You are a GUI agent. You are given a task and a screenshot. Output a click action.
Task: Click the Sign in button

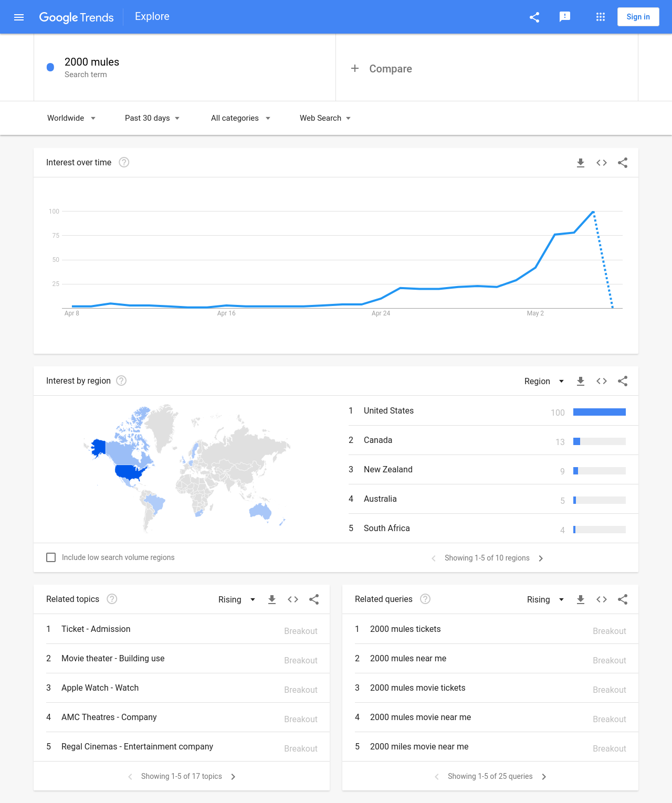point(638,17)
